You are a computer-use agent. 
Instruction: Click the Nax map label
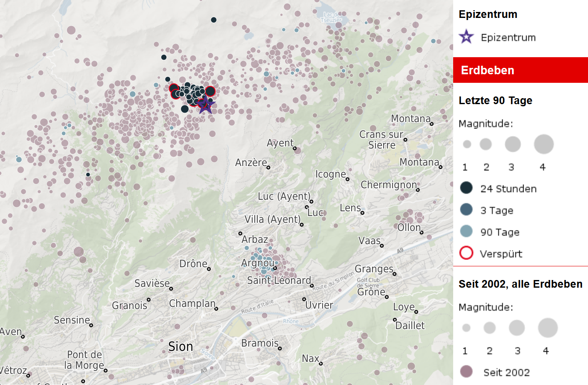(x=311, y=359)
